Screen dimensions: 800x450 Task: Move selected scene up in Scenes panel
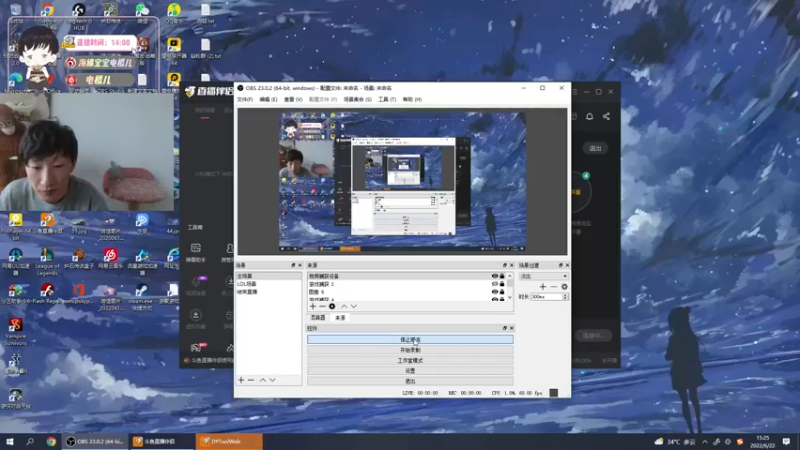[263, 380]
